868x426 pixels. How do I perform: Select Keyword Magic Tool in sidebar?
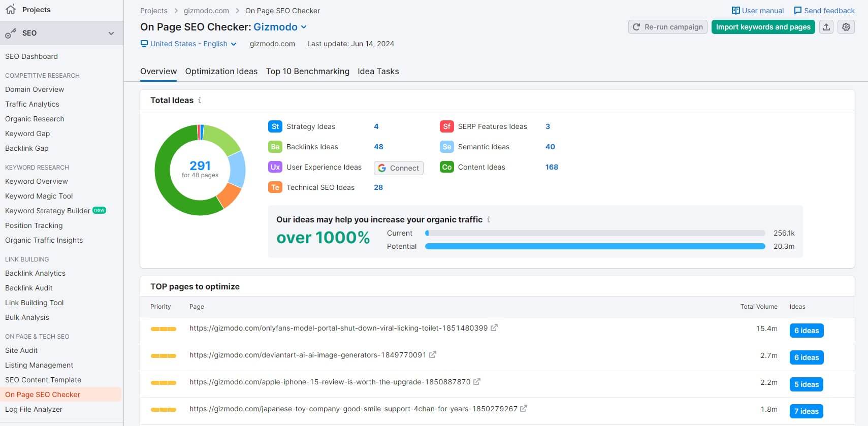(39, 196)
